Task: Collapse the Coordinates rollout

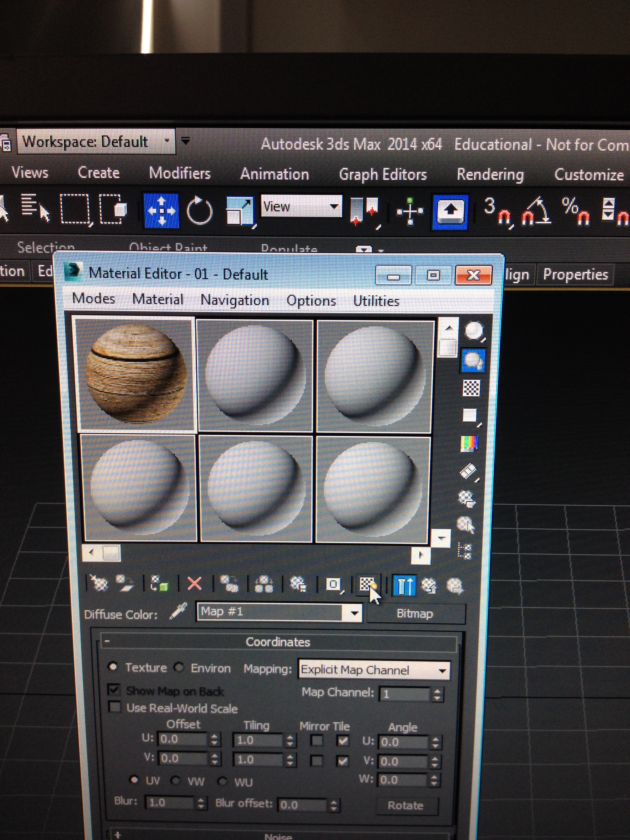Action: tap(278, 642)
